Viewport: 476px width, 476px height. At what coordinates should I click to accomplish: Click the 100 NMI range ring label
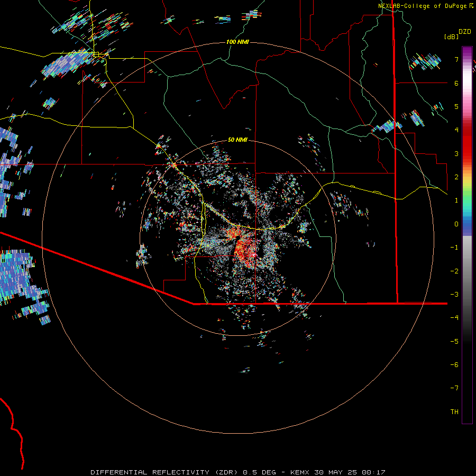[x=237, y=42]
